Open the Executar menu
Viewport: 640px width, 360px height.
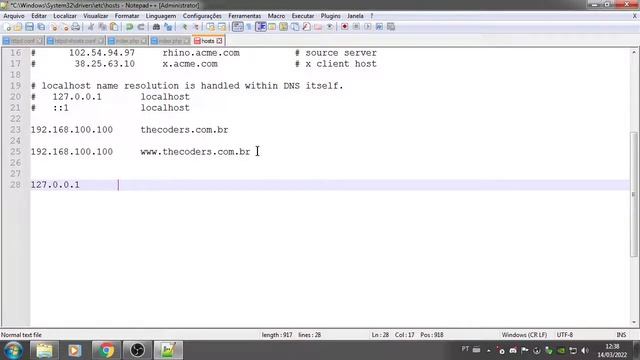tap(303, 16)
